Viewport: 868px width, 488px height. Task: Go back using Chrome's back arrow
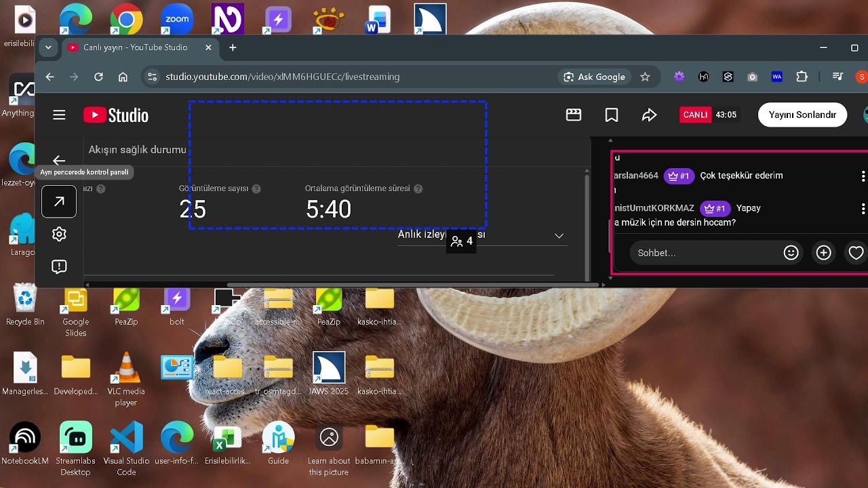tap(50, 77)
